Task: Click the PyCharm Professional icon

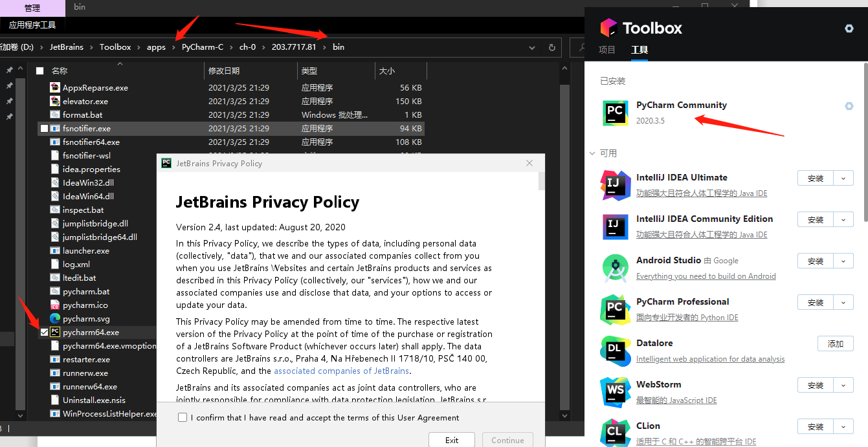Action: [615, 309]
